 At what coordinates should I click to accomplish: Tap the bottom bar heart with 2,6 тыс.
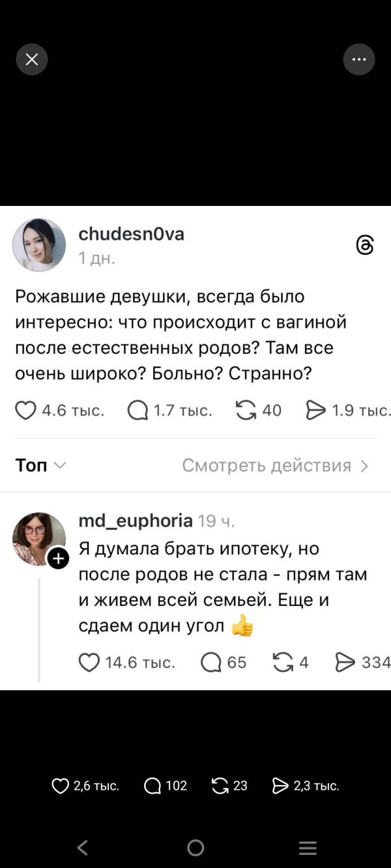[61, 787]
